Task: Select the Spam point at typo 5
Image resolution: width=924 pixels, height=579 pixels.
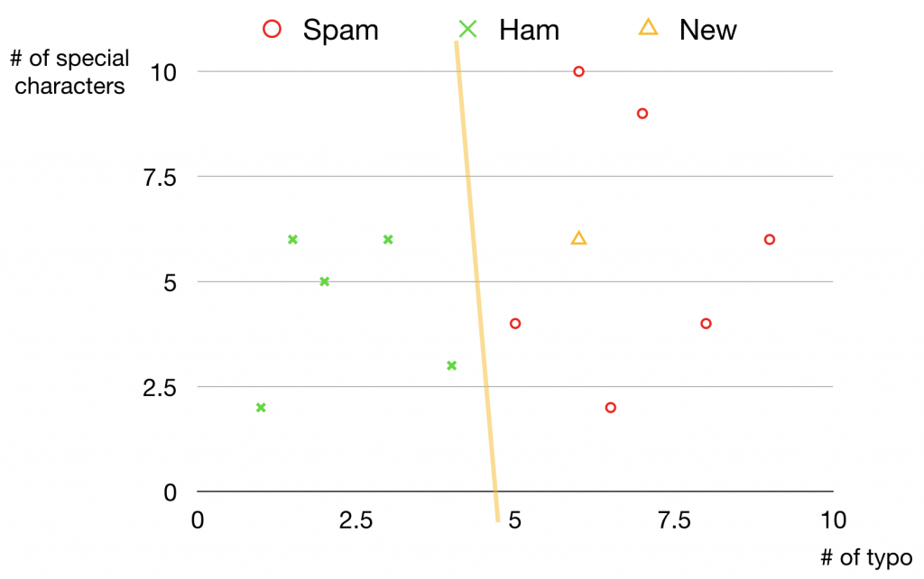Action: pos(515,324)
